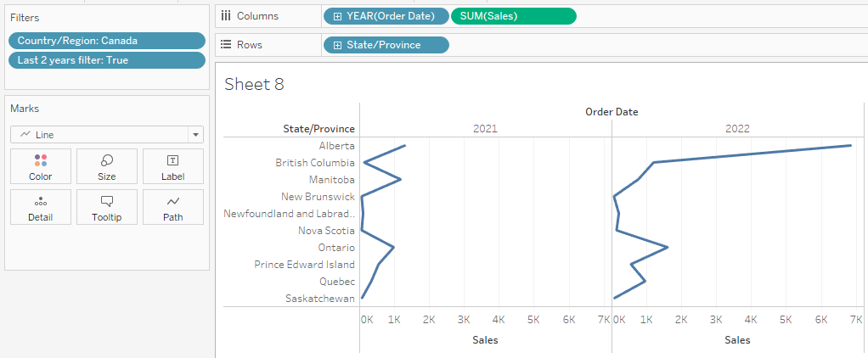This screenshot has width=868, height=358.
Task: Click the Rows shelf icon
Action: (x=226, y=45)
